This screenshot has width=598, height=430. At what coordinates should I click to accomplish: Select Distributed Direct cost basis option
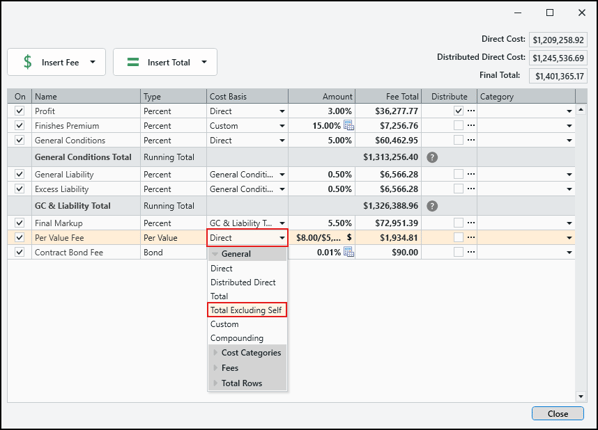tap(247, 282)
